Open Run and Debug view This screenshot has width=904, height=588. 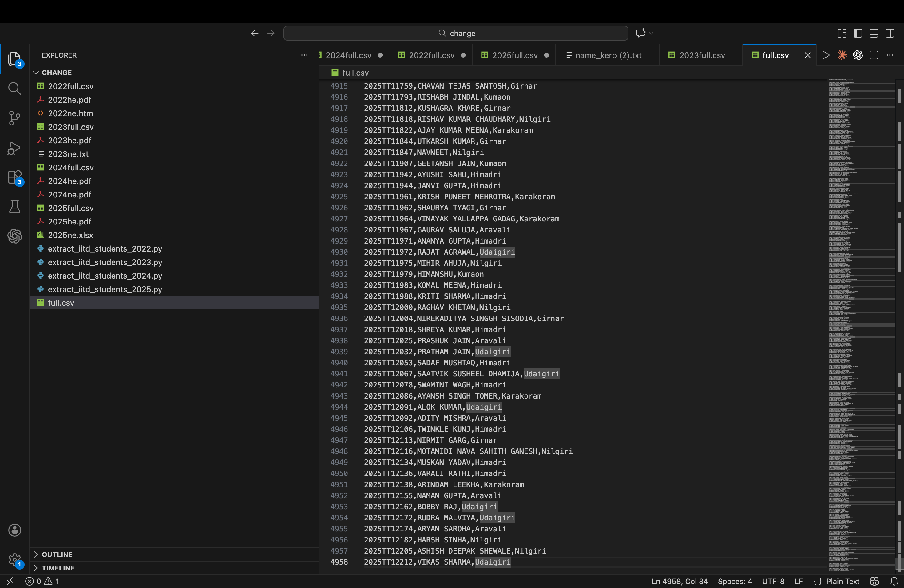point(14,148)
